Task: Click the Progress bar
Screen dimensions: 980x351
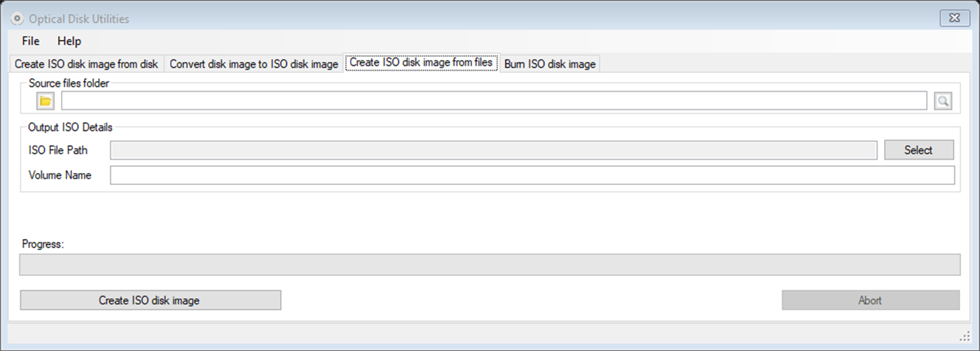Action: (x=489, y=264)
